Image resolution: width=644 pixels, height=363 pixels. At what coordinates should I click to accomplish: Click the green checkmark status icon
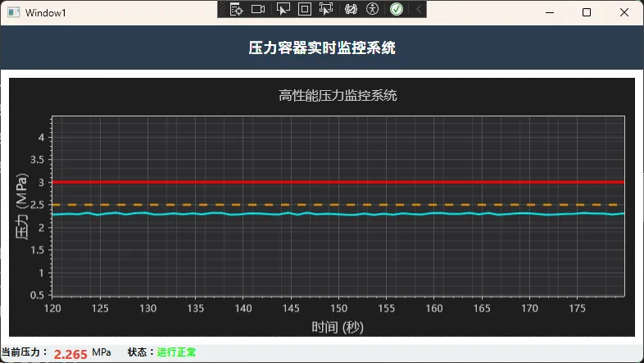[x=396, y=9]
